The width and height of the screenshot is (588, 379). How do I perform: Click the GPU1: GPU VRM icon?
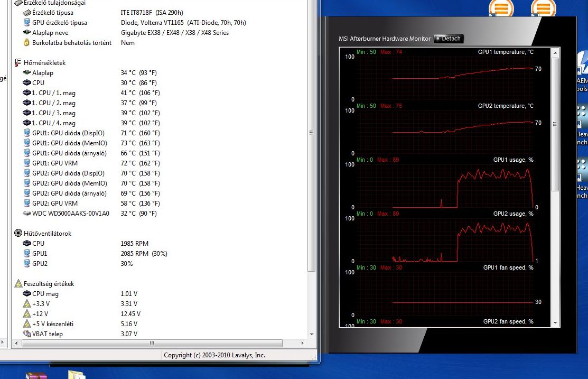[26, 163]
